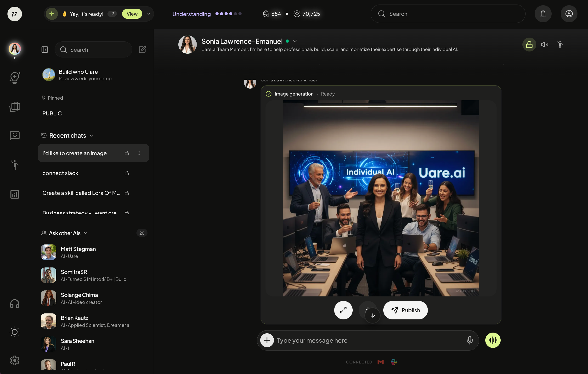Add an attachment with the plus button
588x374 pixels.
tap(267, 340)
